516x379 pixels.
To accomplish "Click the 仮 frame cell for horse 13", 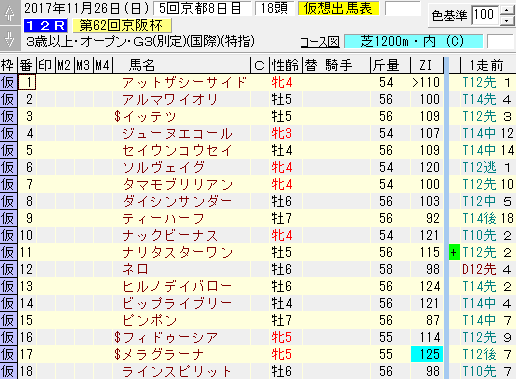I will pyautogui.click(x=8, y=286).
